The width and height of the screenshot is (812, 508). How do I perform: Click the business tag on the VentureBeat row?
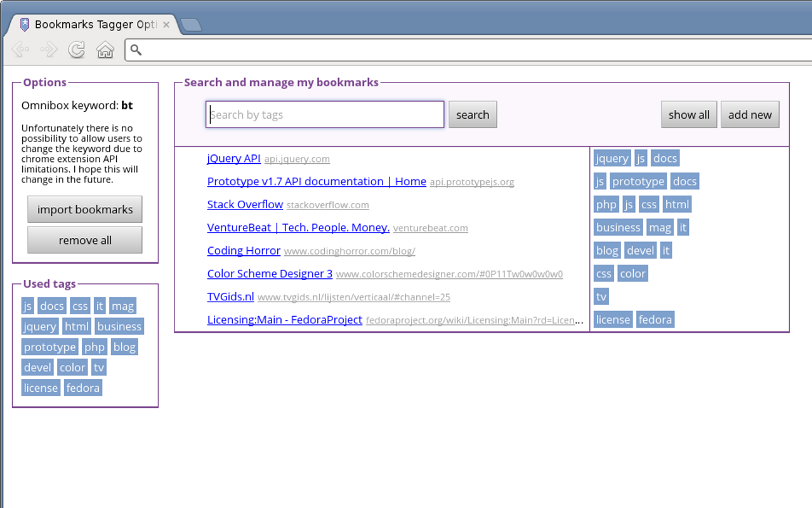(619, 227)
